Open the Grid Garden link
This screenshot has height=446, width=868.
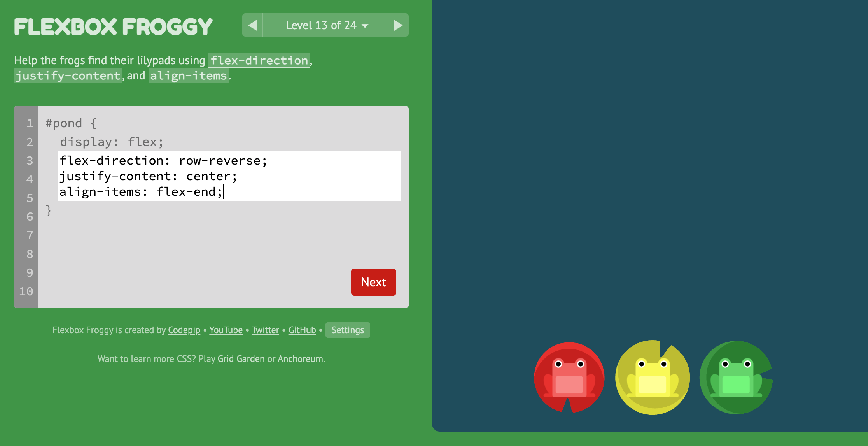click(241, 359)
